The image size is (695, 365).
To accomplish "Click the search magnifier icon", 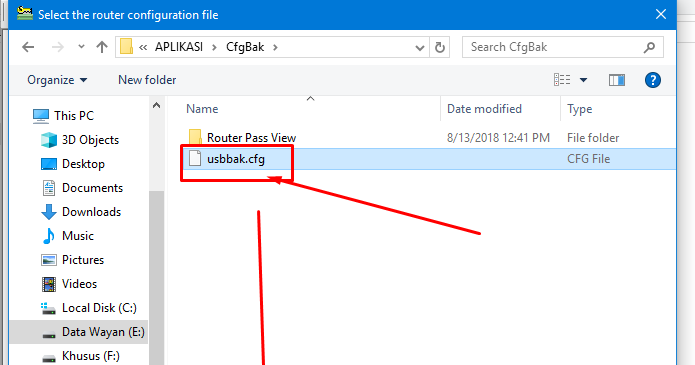I will pyautogui.click(x=650, y=47).
